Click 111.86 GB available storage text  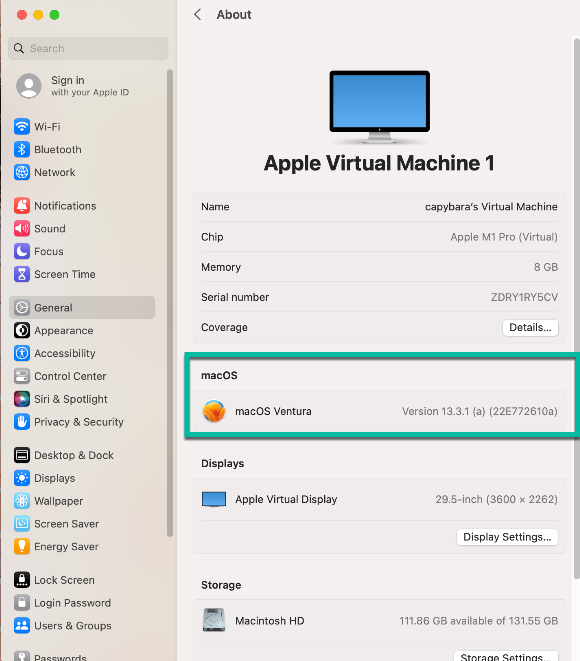(478, 621)
